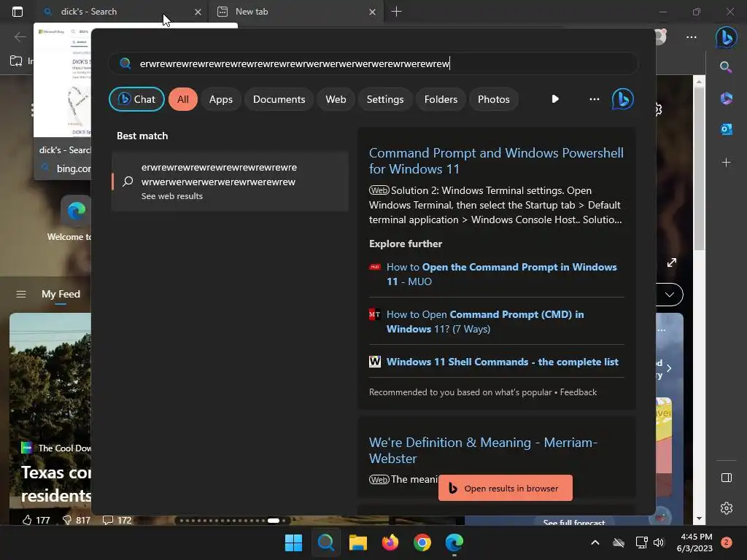The image size is (747, 560).
Task: Click the search magnifier icon in search box
Action: click(125, 63)
